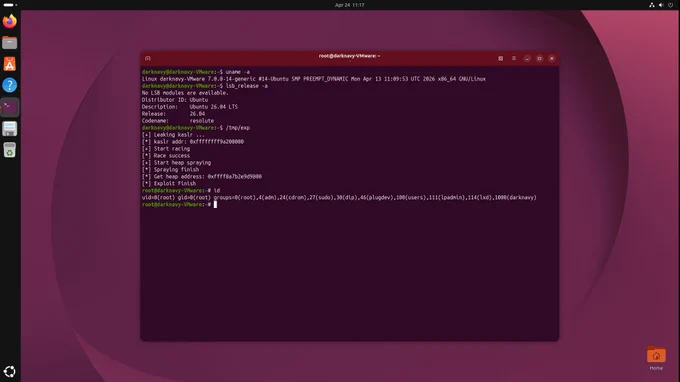
Task: Click the 'uid=0(root) gid=0(root)' output line
Action: tap(339, 197)
